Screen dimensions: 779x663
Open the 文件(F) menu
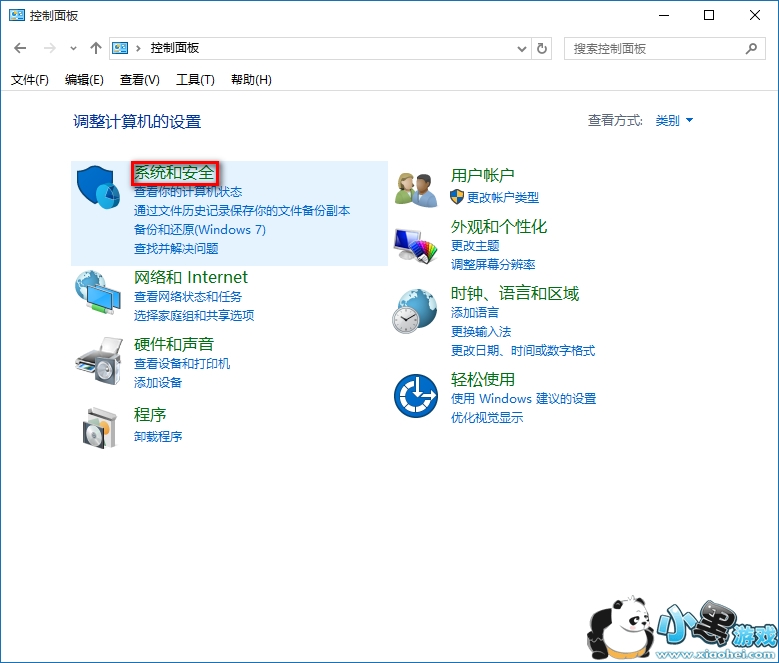[30, 80]
